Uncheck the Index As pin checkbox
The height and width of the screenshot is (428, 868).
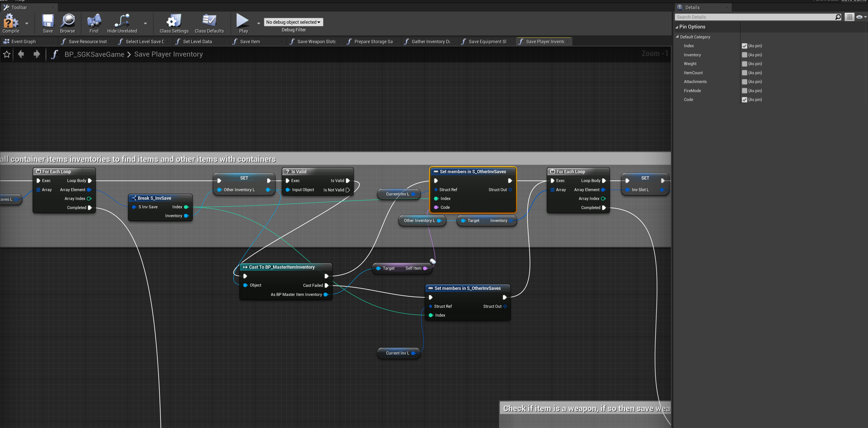tap(744, 46)
